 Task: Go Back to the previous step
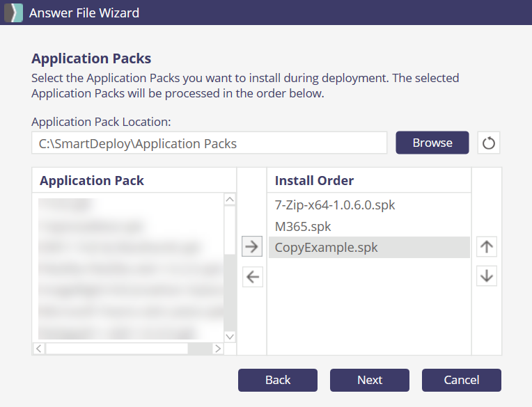(278, 380)
